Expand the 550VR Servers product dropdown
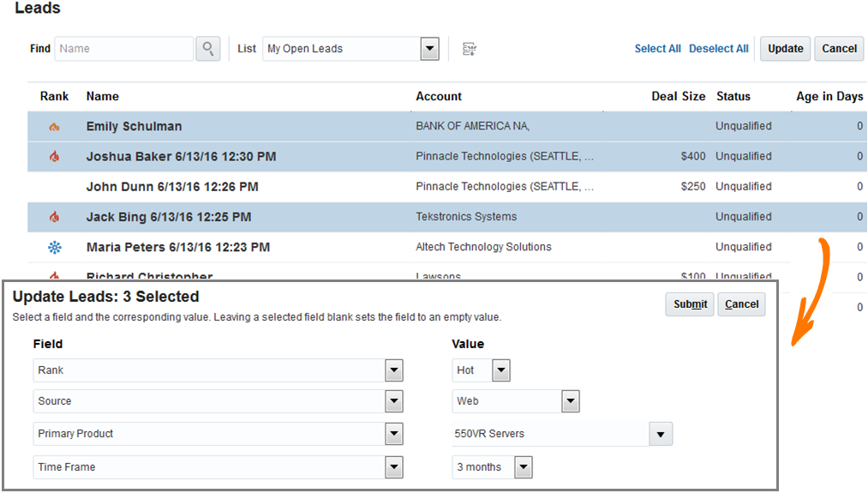Viewport: 868px width, 493px height. [661, 434]
